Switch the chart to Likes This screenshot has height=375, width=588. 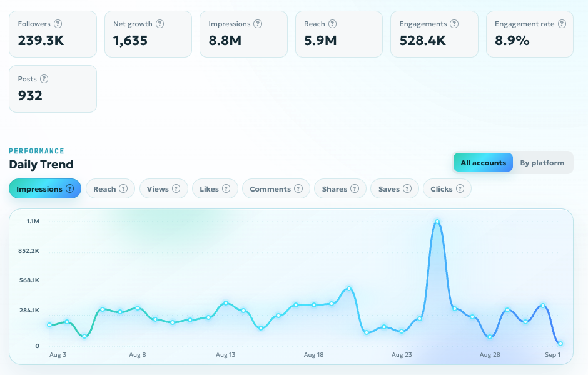[x=215, y=188]
